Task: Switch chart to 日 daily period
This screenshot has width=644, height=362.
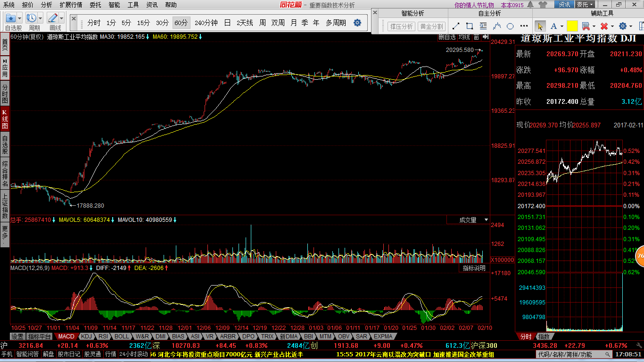Action: [x=227, y=23]
